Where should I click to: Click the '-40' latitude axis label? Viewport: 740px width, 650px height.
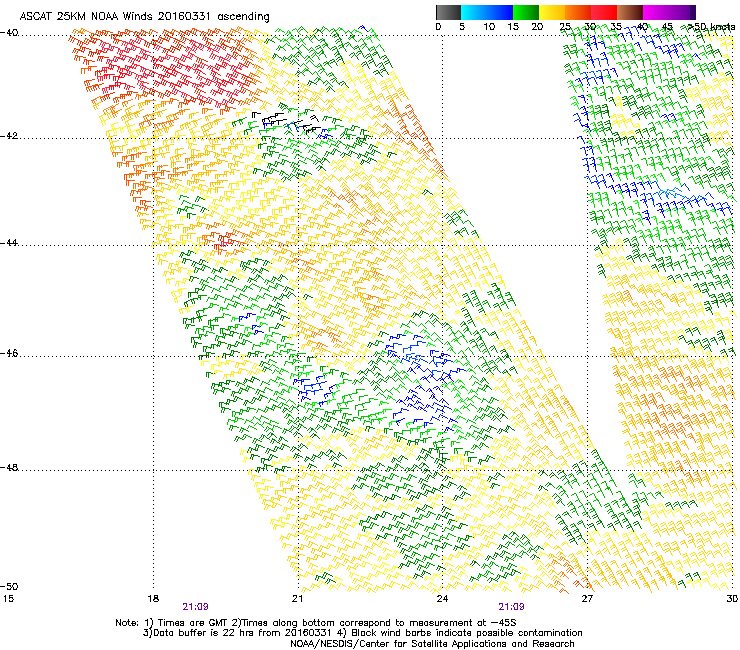[9, 33]
